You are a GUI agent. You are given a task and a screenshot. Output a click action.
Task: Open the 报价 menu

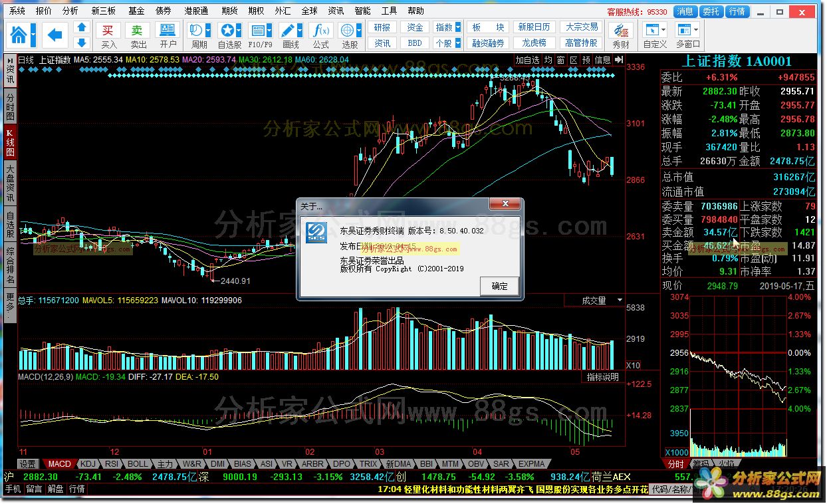click(43, 11)
